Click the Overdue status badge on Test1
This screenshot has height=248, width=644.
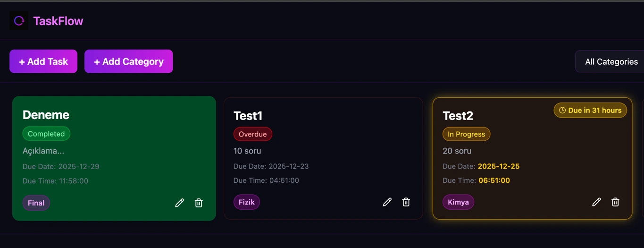(x=253, y=134)
